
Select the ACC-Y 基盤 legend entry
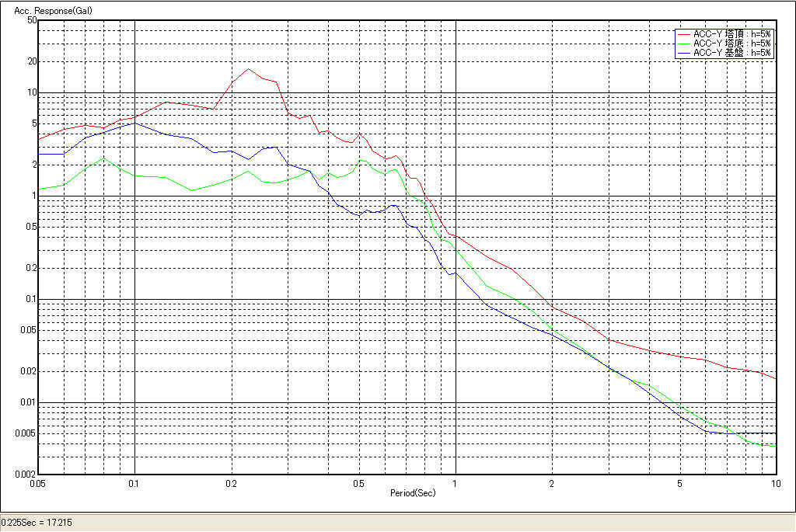pyautogui.click(x=731, y=53)
